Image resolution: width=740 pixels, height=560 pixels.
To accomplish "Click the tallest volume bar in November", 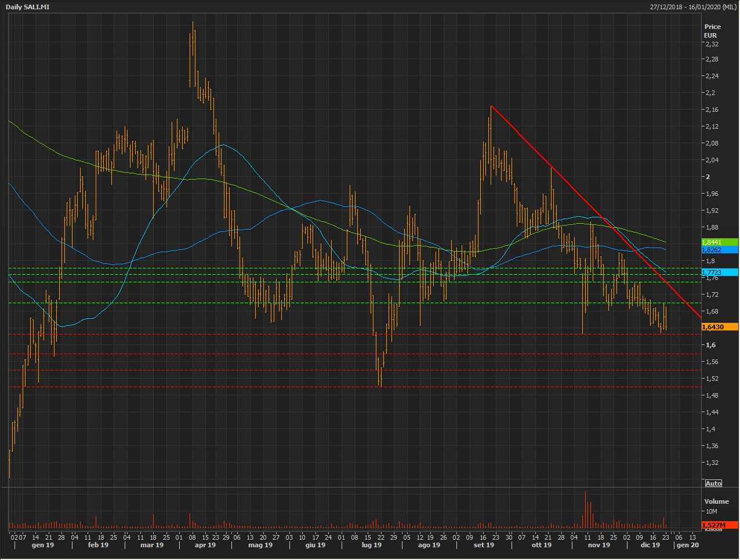I will (586, 510).
